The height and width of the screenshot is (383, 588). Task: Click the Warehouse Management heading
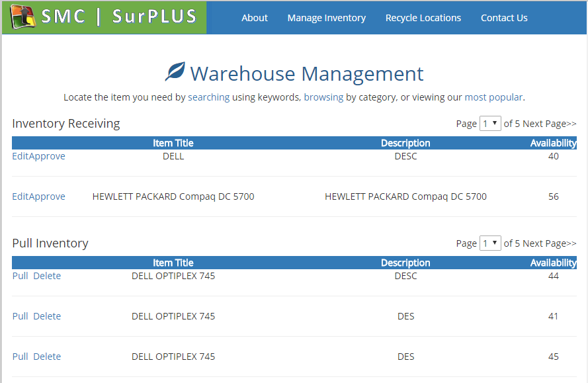[x=307, y=73]
